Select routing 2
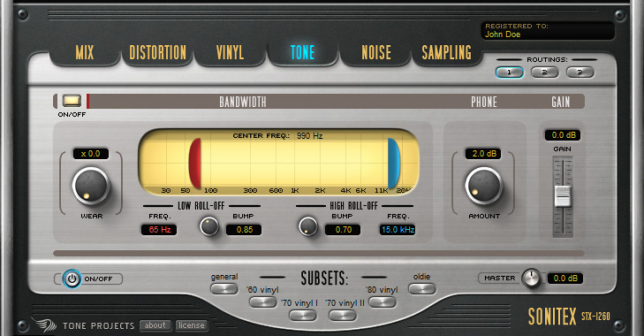 (x=544, y=73)
